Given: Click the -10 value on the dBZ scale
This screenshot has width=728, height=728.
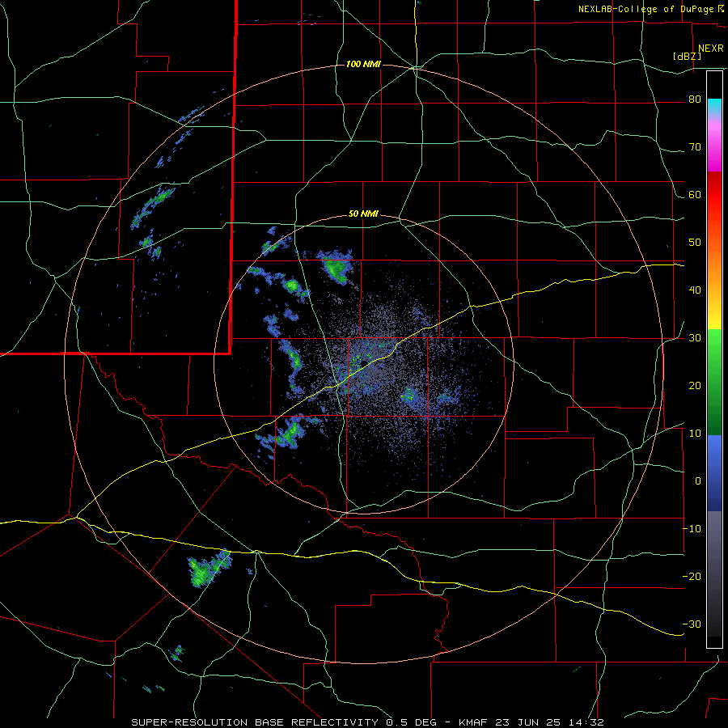Looking at the screenshot, I should coord(692,529).
